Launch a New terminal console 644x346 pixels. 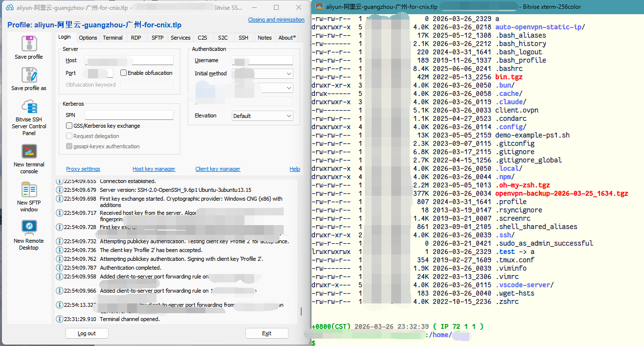coord(29,151)
